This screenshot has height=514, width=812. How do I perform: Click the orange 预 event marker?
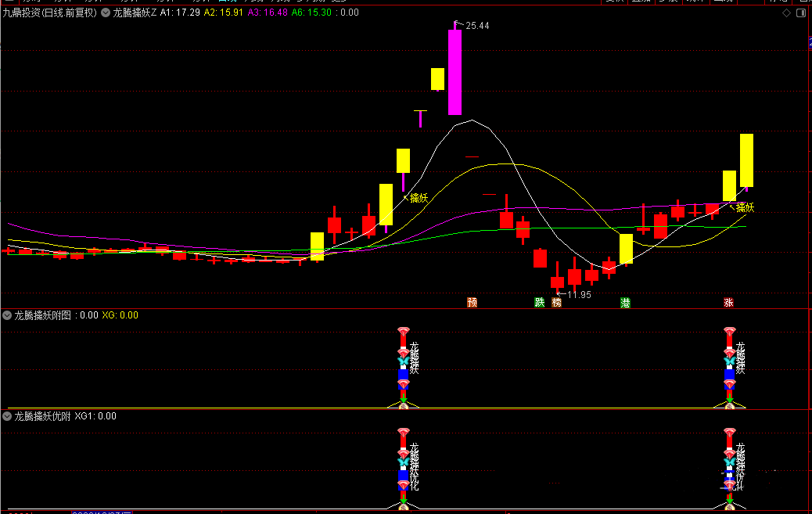tap(472, 302)
